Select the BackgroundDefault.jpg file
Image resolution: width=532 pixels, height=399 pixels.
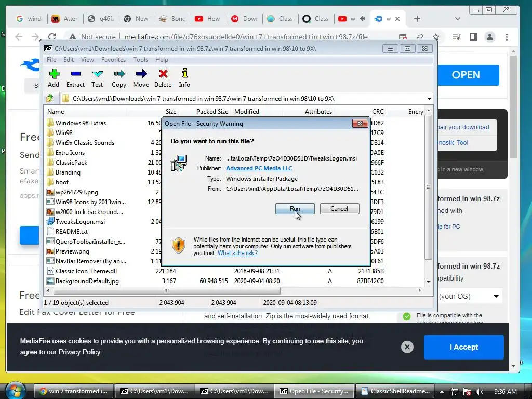pyautogui.click(x=87, y=281)
